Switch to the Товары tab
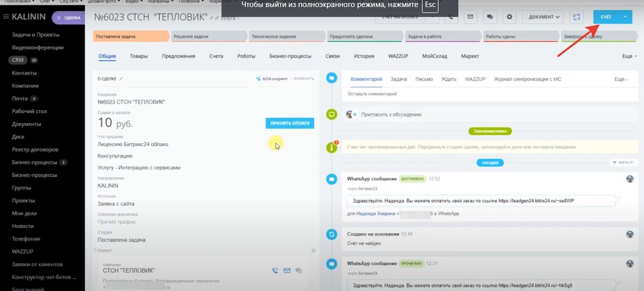This screenshot has height=291, width=644. [138, 56]
